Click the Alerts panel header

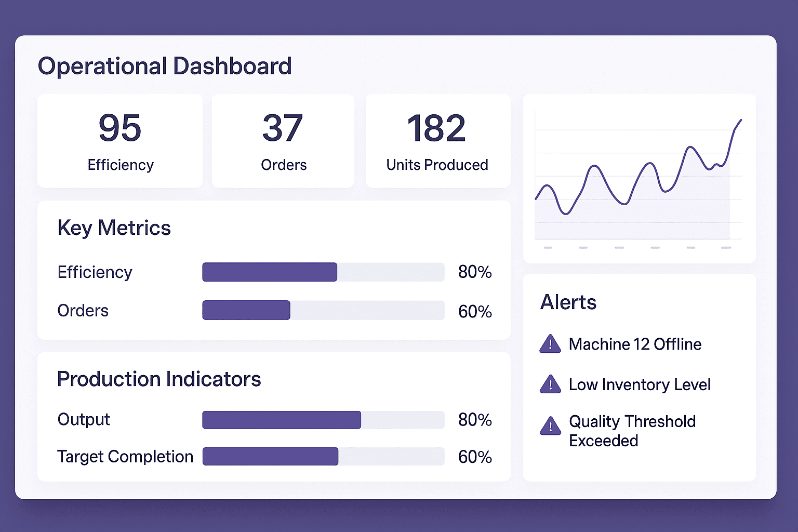click(568, 302)
